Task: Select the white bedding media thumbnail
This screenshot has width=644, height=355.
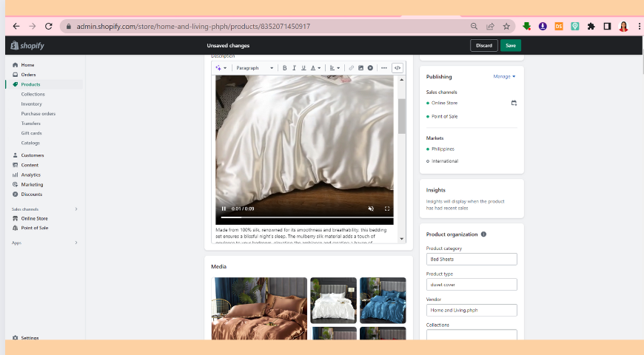Action: pyautogui.click(x=334, y=300)
